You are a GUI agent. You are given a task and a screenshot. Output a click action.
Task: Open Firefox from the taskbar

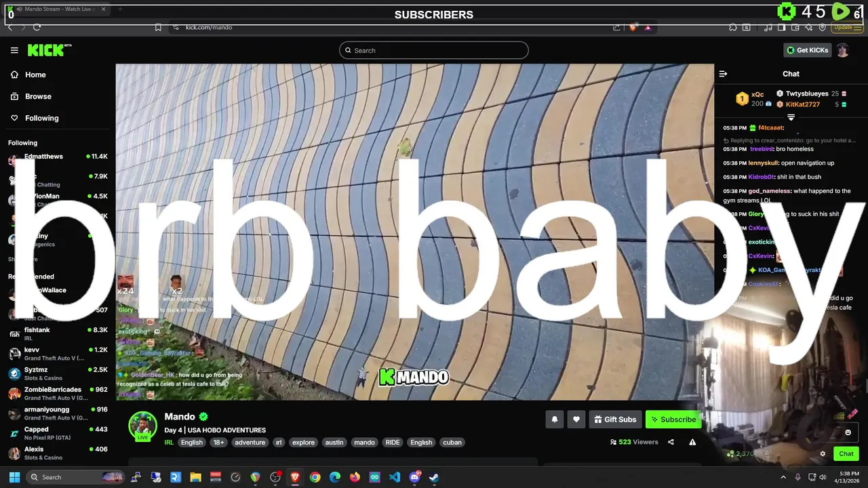coord(355,477)
